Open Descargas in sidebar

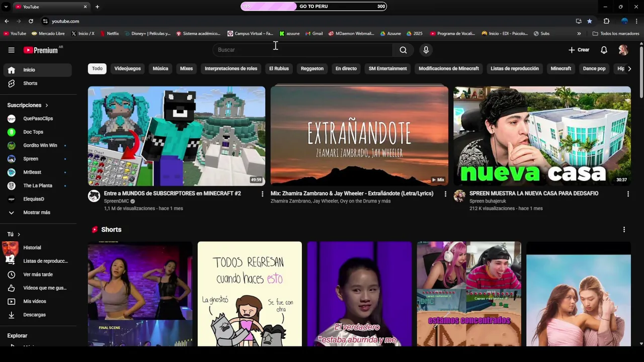point(38,315)
